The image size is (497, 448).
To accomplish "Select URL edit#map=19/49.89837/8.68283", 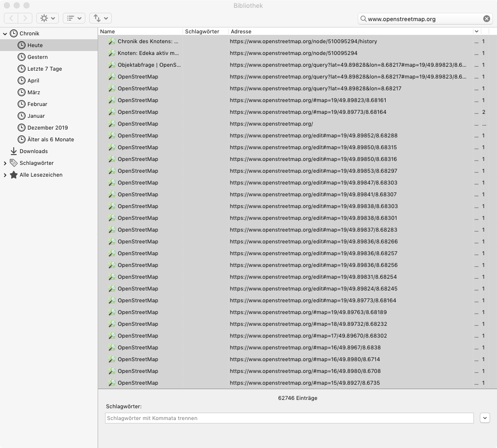I will click(314, 230).
